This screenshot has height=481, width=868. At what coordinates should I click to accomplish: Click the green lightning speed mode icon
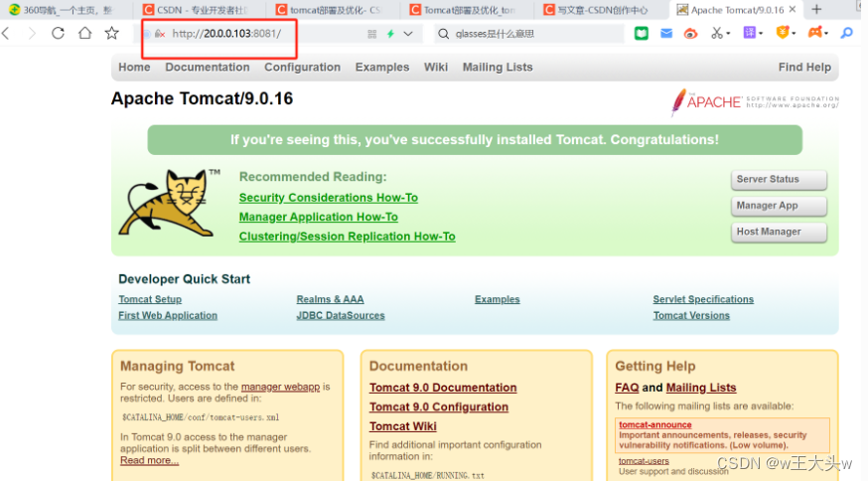point(390,34)
